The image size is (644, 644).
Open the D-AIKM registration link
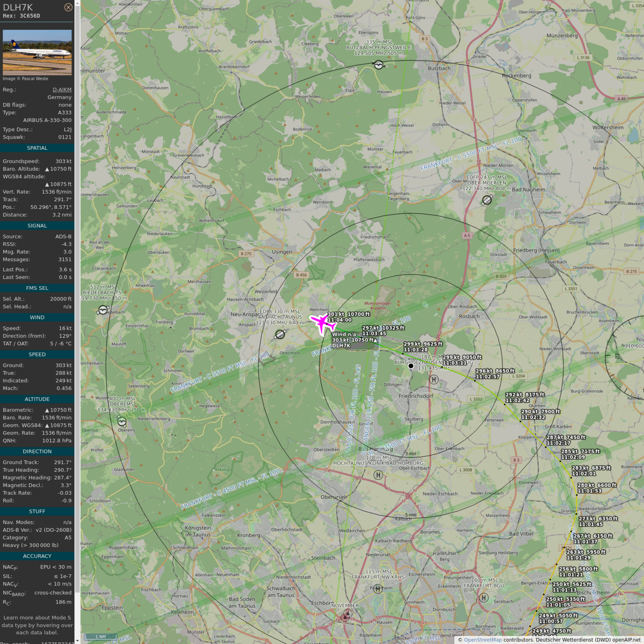pyautogui.click(x=62, y=89)
